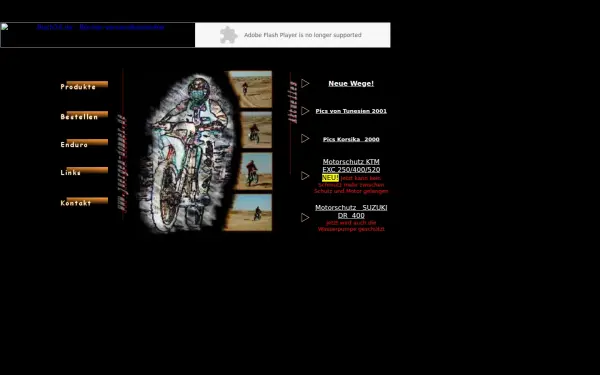Viewport: 600px width, 375px height.
Task: Click the Flash plugin puzzle-piece icon
Action: 228,35
